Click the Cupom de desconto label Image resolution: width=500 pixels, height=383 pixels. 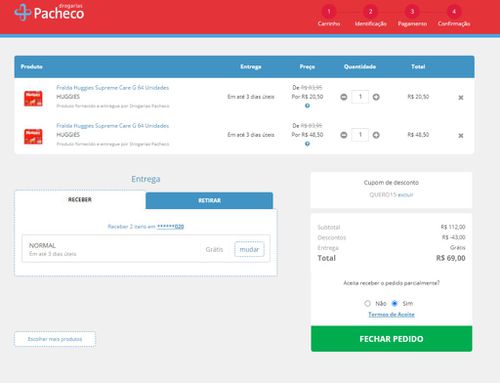point(391,183)
